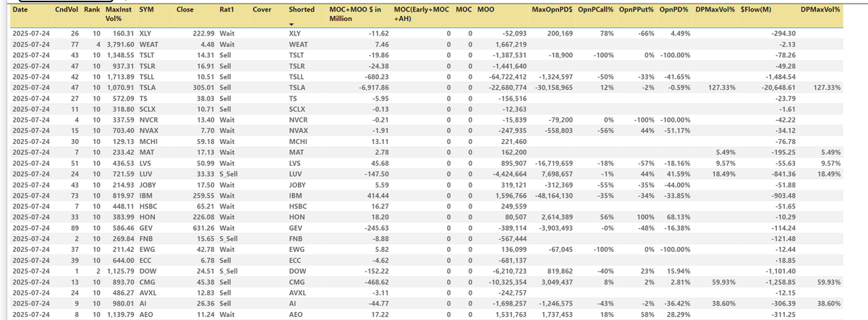Select the MOC+MOO $ in Million header
This screenshot has height=320, width=868.
point(354,13)
